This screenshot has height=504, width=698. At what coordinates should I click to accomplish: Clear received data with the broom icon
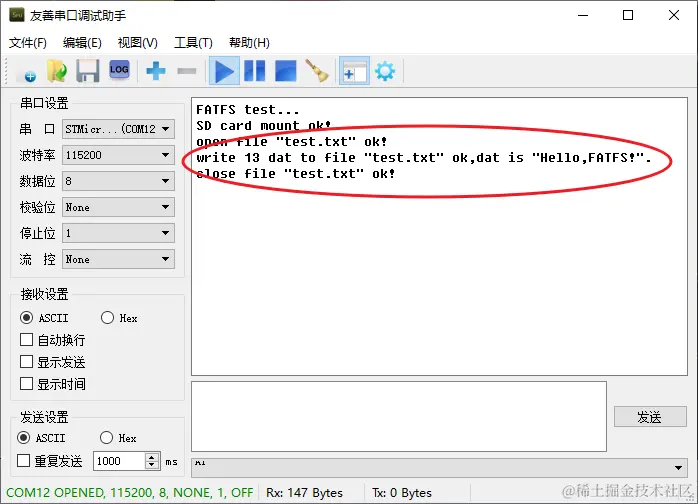point(317,71)
